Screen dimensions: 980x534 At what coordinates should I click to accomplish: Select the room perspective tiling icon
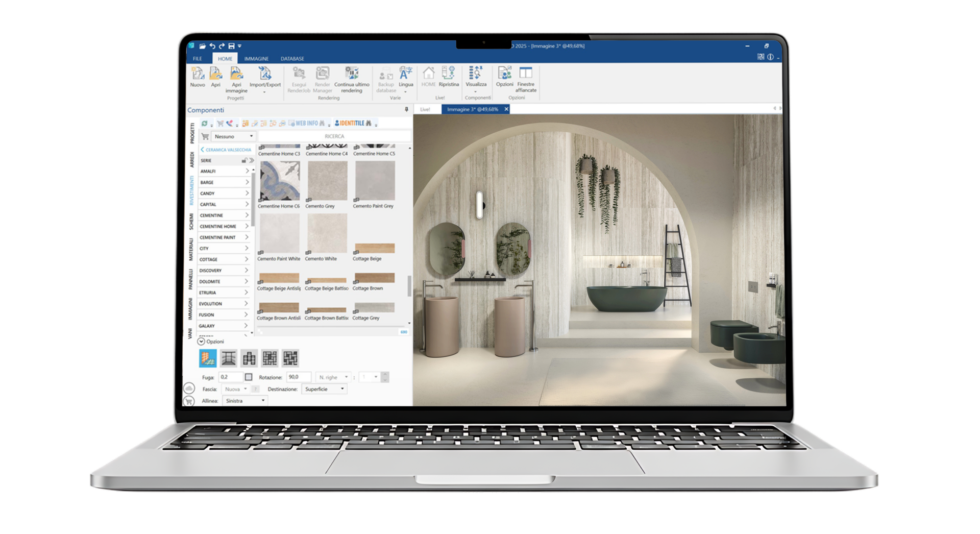click(228, 358)
